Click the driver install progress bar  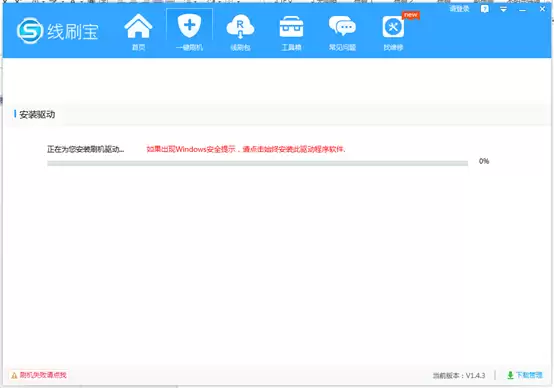pos(258,163)
